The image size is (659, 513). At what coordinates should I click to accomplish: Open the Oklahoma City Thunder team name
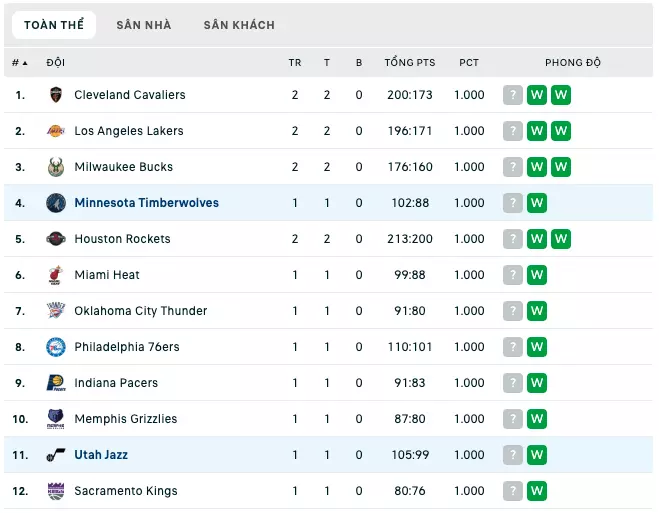(x=141, y=311)
